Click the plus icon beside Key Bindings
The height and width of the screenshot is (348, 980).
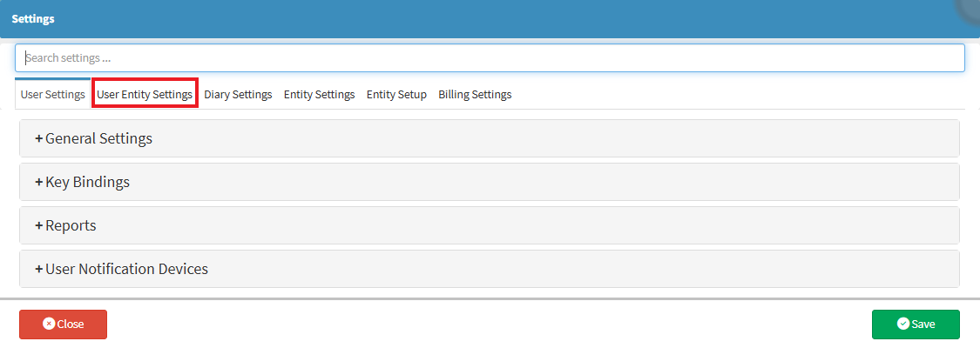coord(39,183)
